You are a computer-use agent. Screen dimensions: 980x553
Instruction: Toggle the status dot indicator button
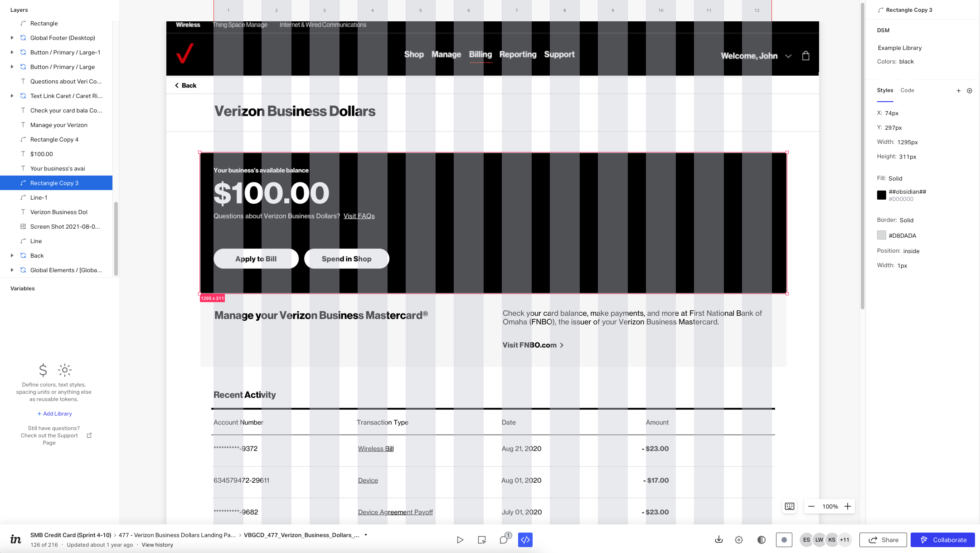[x=785, y=540]
